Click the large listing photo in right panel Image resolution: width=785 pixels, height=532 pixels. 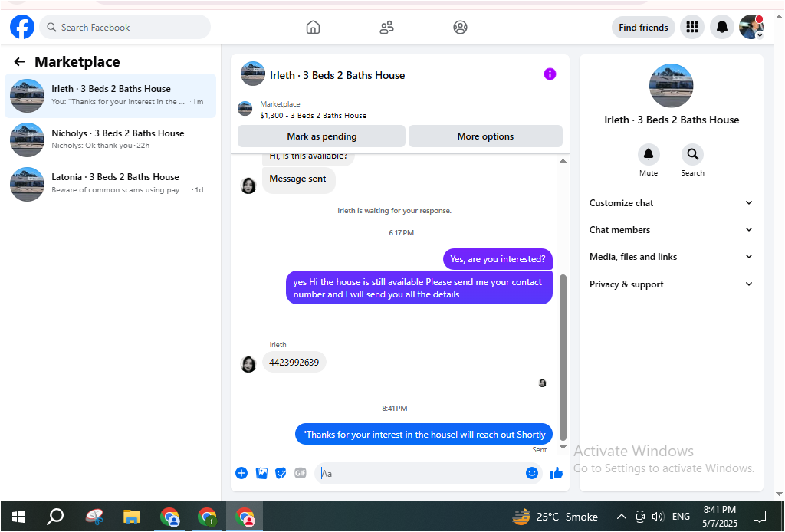(671, 86)
